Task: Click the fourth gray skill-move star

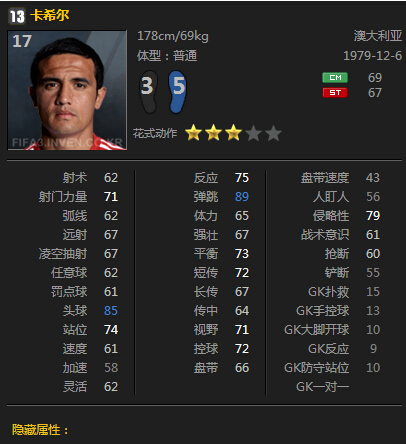Action: click(254, 133)
